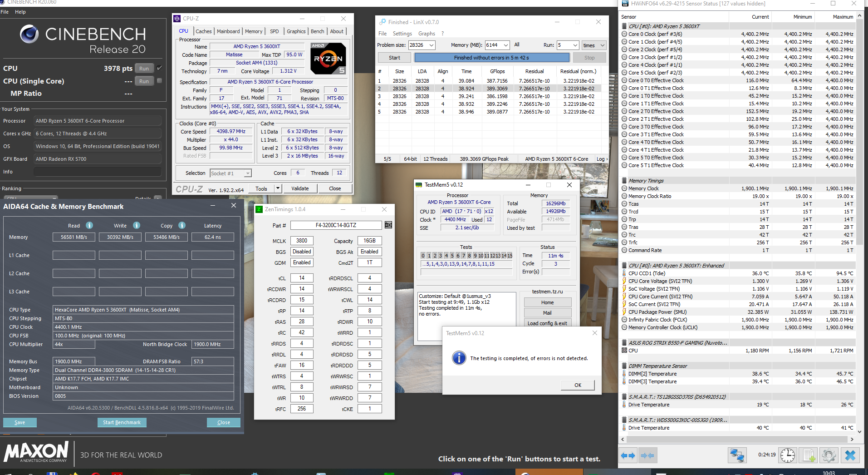The height and width of the screenshot is (475, 868).
Task: Click HWiNFO logging sheet with plus icon
Action: (x=809, y=455)
